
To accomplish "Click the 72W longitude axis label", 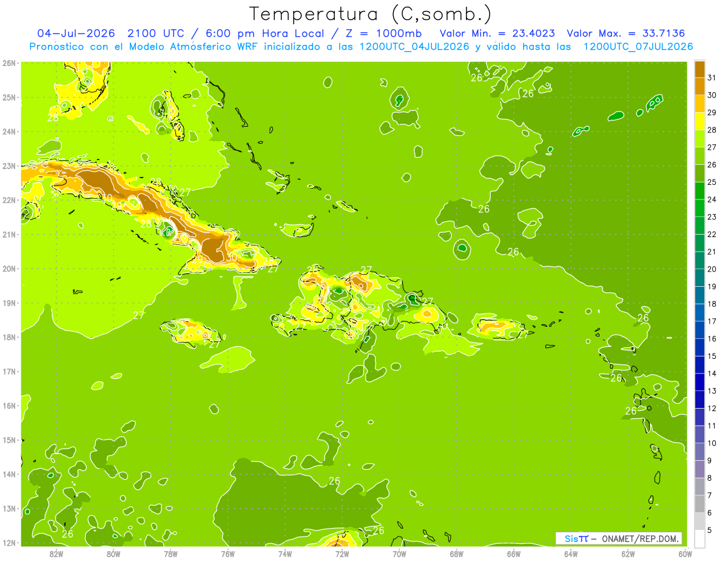I will (342, 553).
